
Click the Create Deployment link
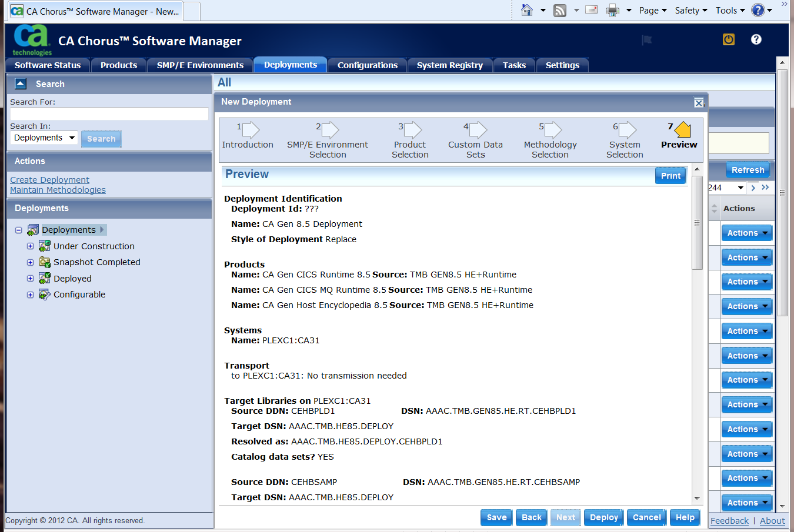[49, 180]
